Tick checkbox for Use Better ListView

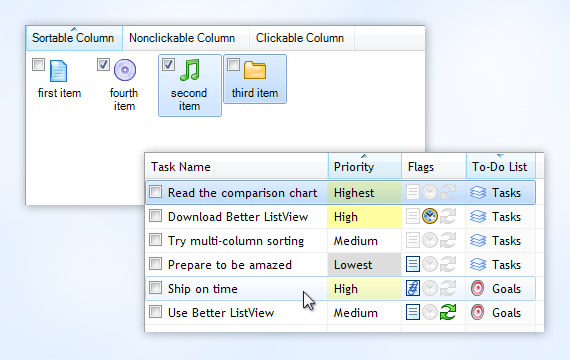pyautogui.click(x=156, y=312)
